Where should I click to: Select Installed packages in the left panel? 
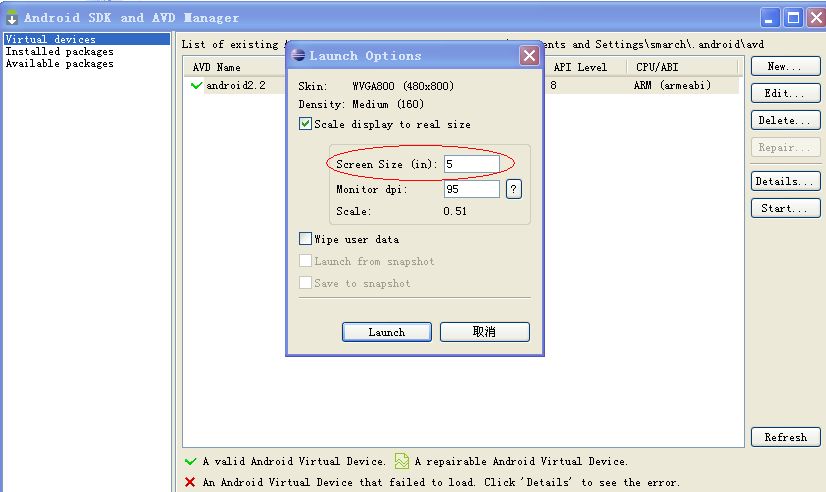[x=60, y=51]
